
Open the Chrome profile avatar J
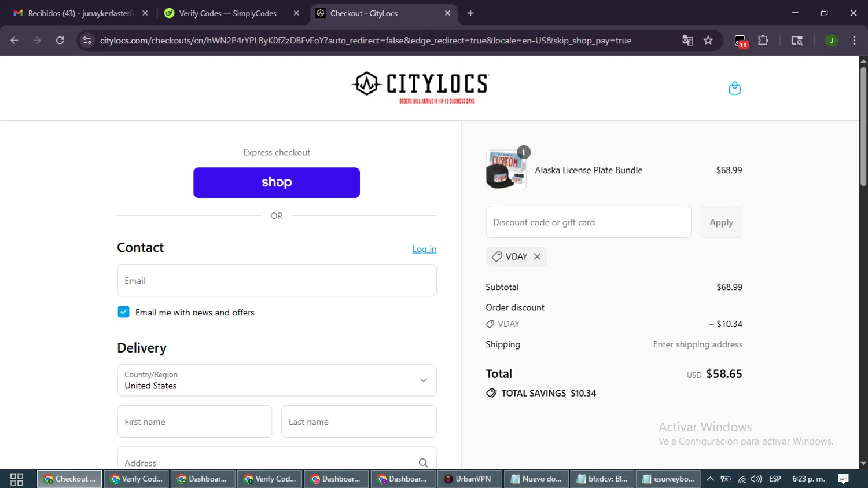[831, 41]
